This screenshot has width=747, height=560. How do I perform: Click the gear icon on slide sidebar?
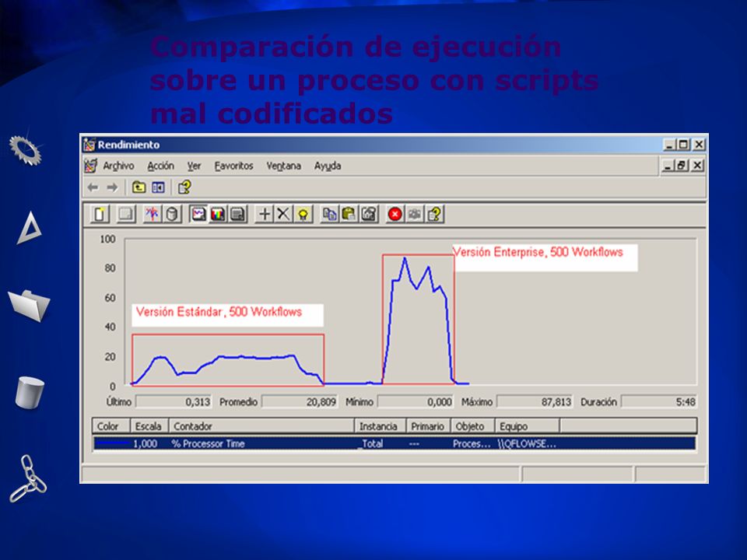(26, 150)
